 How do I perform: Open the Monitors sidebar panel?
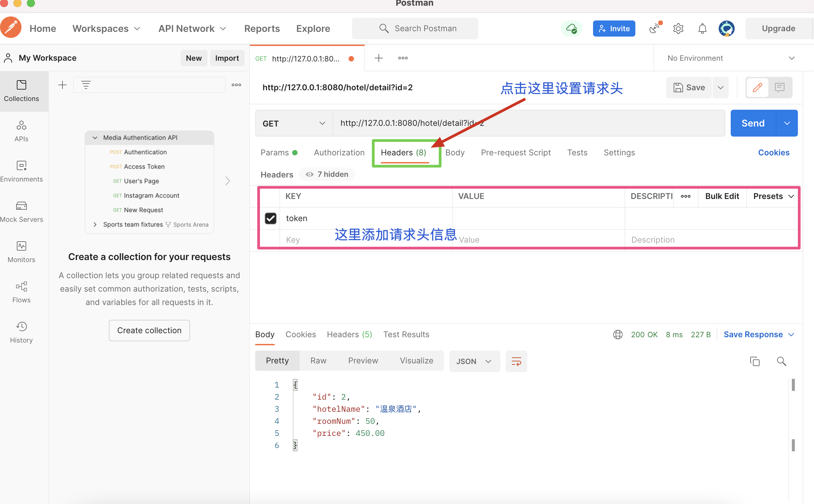[21, 252]
